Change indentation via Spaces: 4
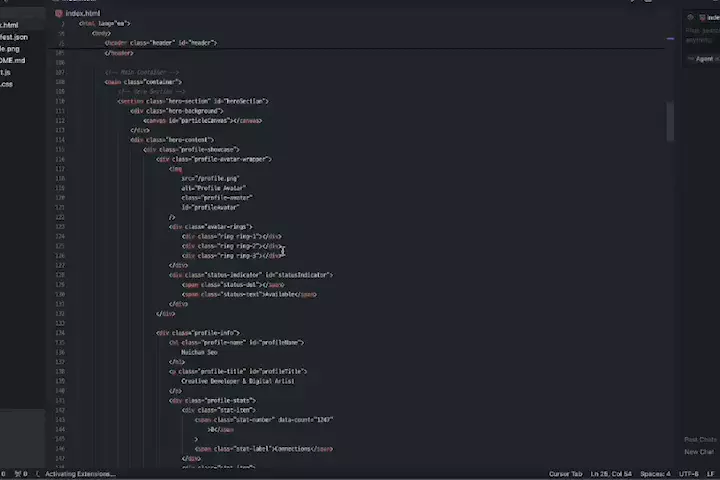The width and height of the screenshot is (720, 480). point(655,474)
